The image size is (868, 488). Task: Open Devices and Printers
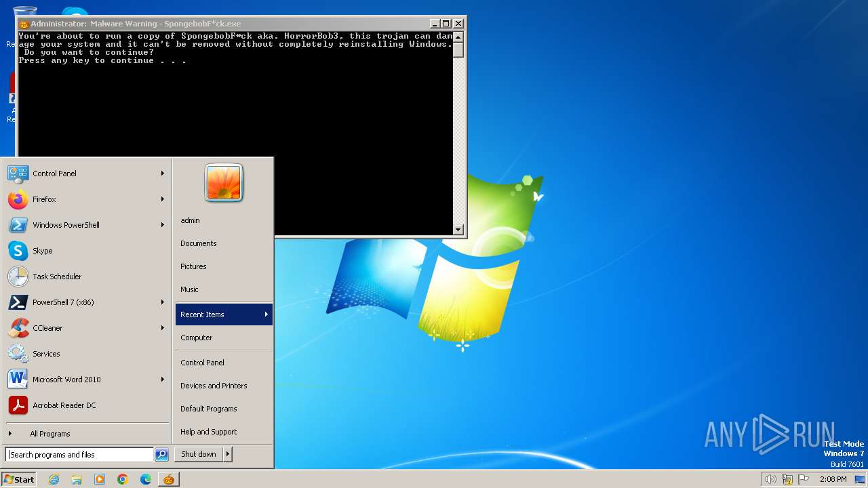(224, 386)
